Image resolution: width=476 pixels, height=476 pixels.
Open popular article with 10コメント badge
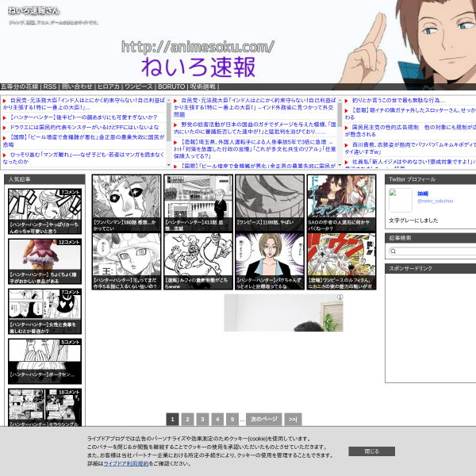(44, 408)
